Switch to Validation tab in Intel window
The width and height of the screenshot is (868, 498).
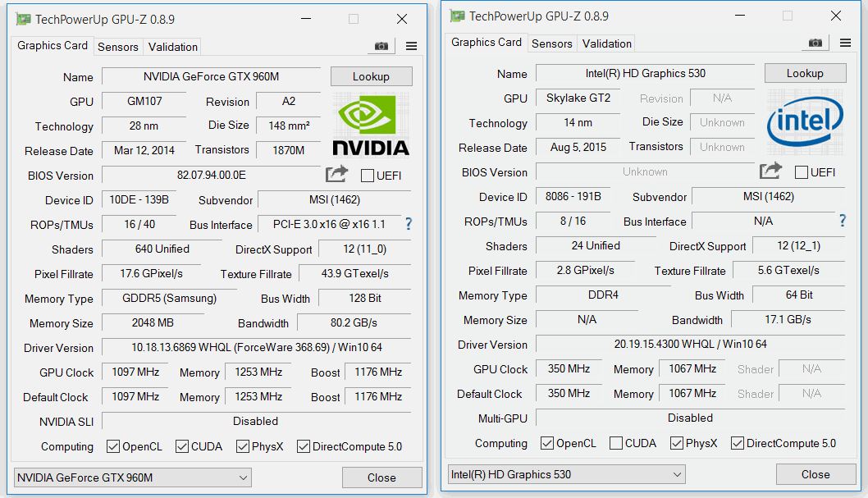(607, 43)
